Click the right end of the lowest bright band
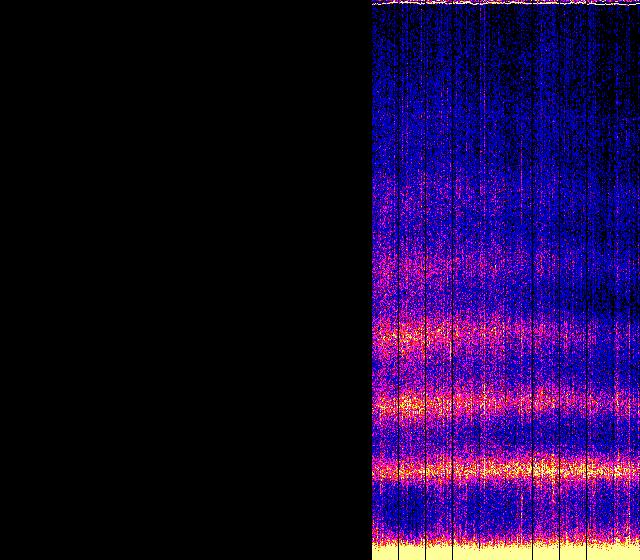The height and width of the screenshot is (560, 640). (630, 468)
